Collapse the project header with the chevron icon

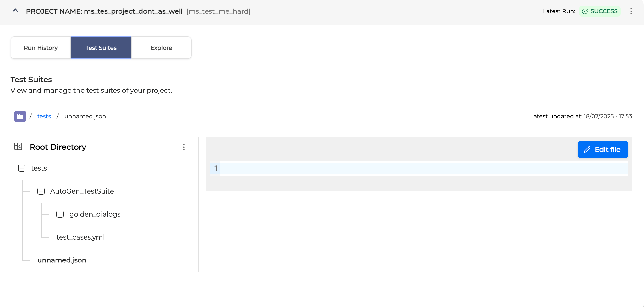tap(15, 11)
